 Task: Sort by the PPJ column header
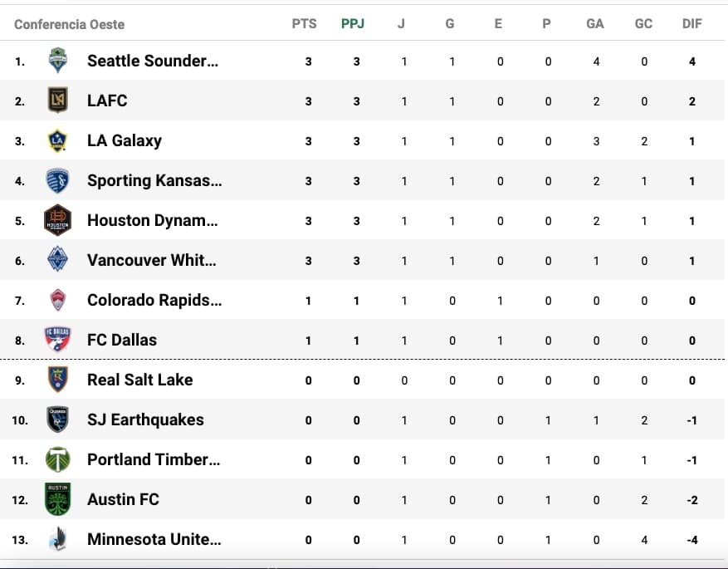[x=353, y=23]
